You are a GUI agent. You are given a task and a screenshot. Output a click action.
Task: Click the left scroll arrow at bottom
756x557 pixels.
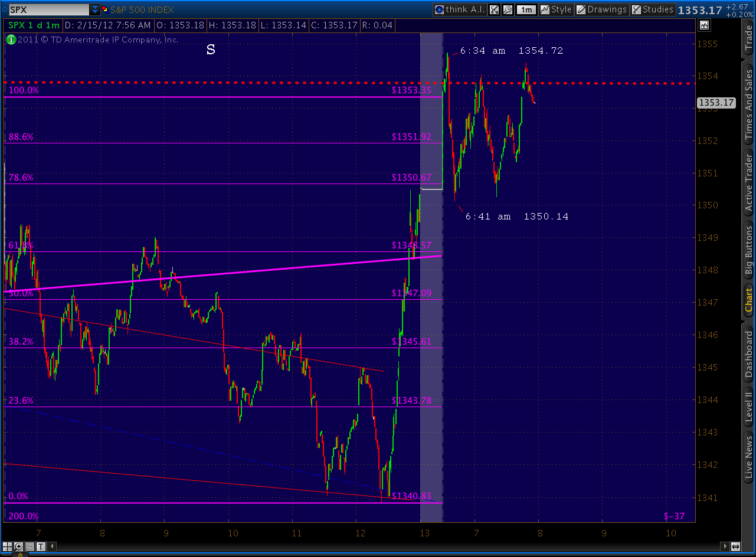(x=52, y=546)
